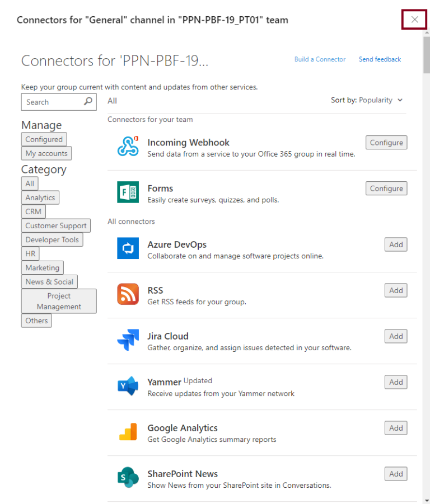
Task: Open the Build a Connector link
Action: (320, 59)
